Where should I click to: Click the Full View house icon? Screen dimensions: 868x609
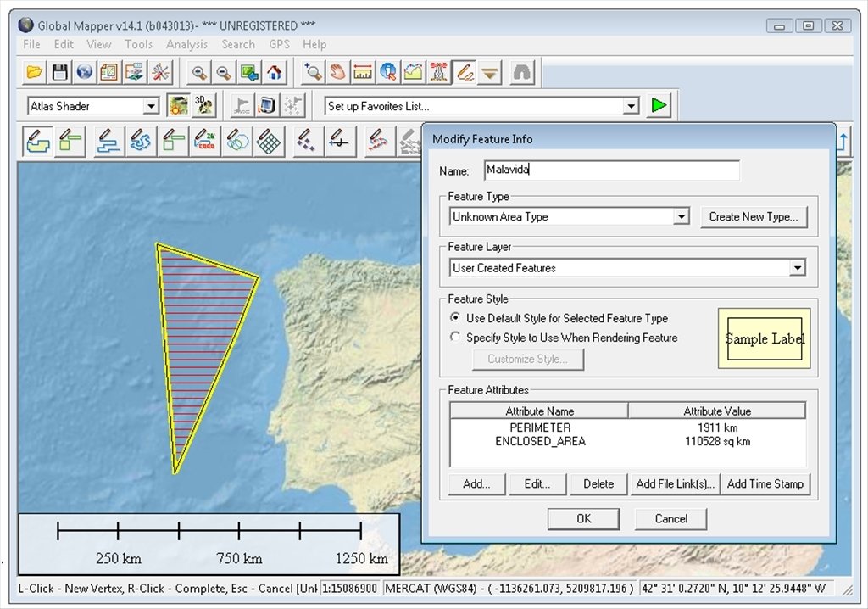(x=274, y=72)
